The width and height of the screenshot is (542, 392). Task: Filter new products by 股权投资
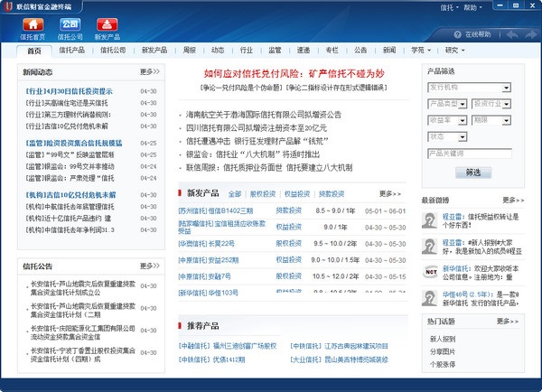[x=263, y=194]
